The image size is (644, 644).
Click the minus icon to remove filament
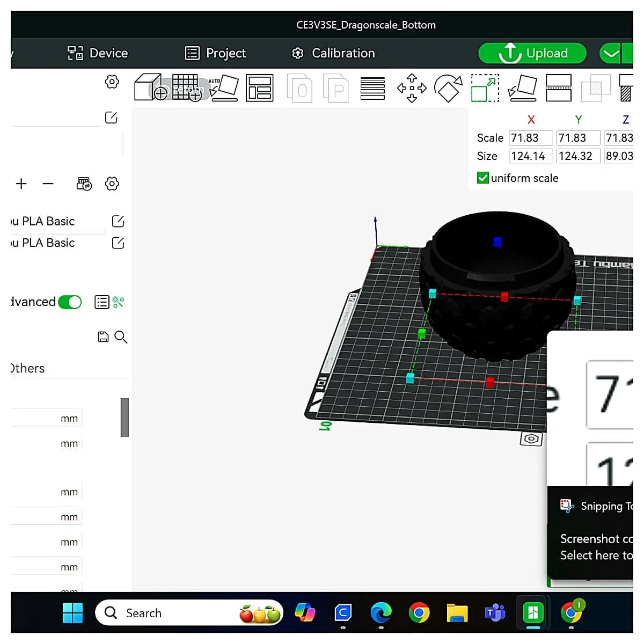tap(48, 184)
